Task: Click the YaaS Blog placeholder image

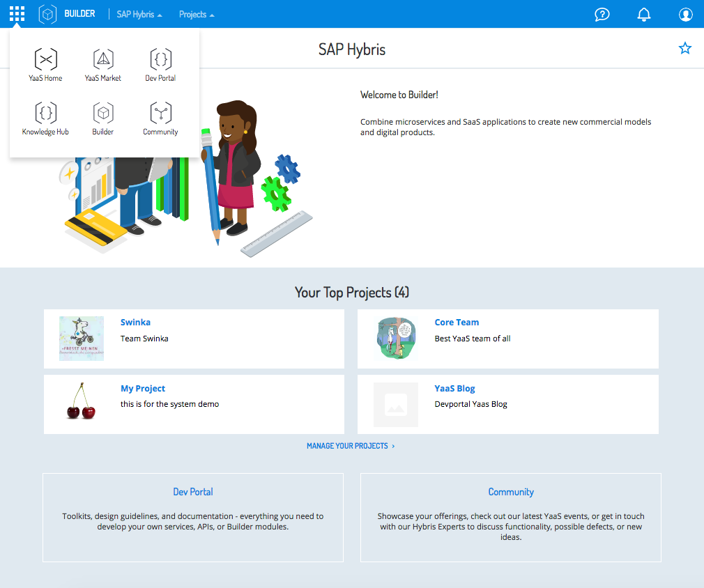Action: [395, 404]
